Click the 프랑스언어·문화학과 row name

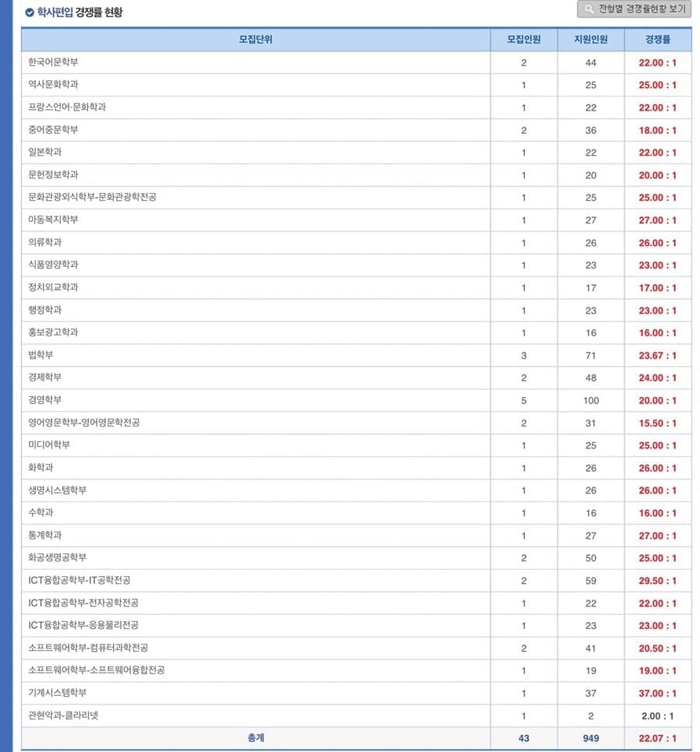click(x=67, y=107)
